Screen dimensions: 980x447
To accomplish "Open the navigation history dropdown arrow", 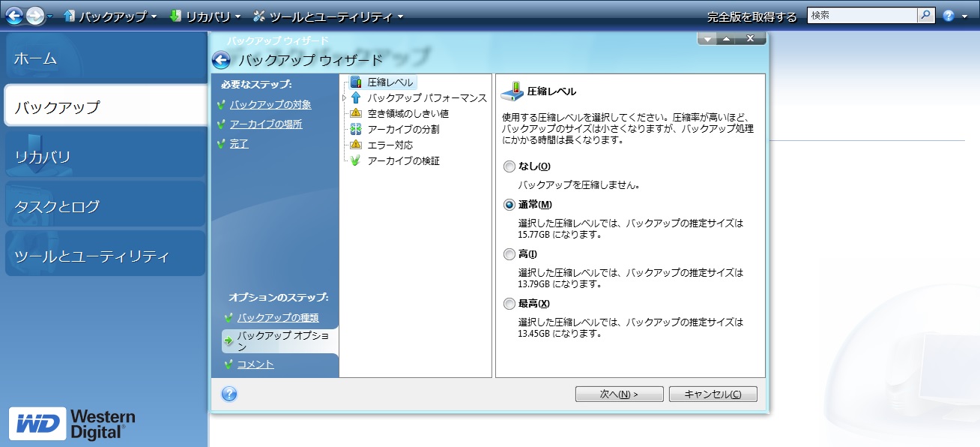I will pos(50,16).
